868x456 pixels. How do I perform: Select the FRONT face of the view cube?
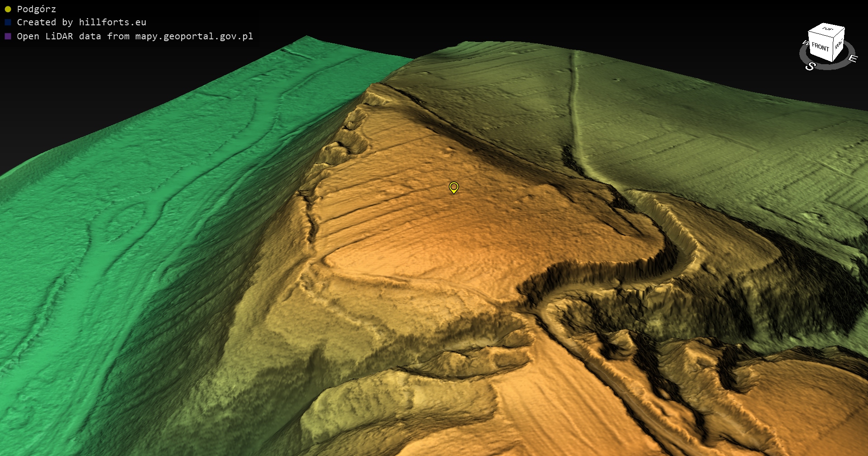[820, 47]
